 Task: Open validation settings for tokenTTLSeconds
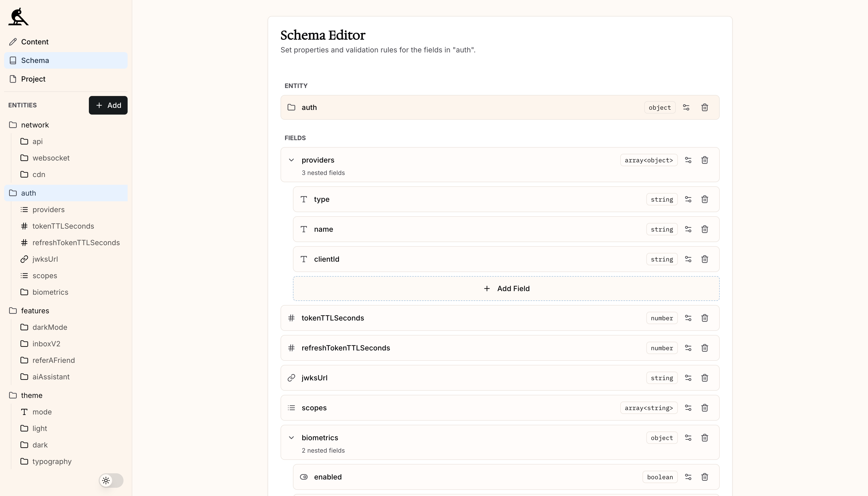(688, 318)
